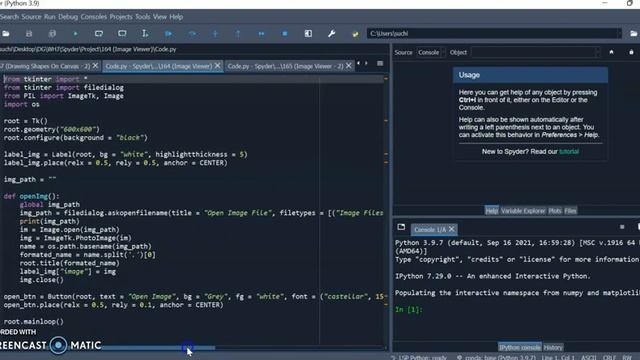Screen dimensions: 640x360
Task: Start debugging with the Debug file icon
Action: pos(169,33)
